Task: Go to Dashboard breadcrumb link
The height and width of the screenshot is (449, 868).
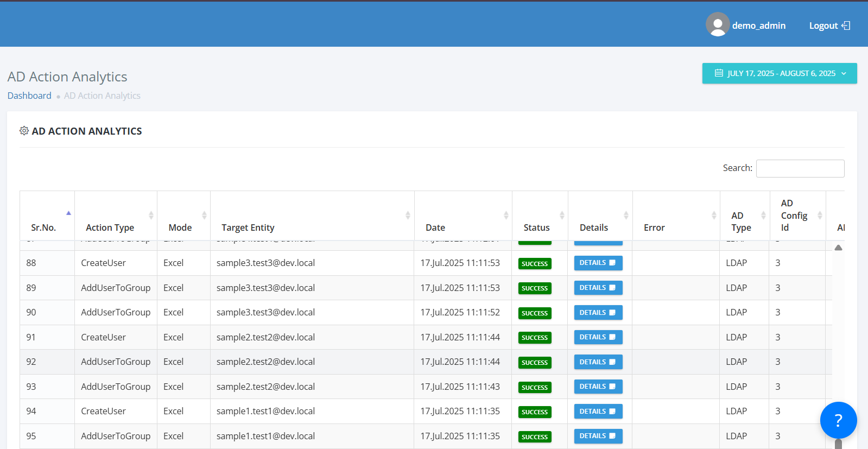Action: click(29, 96)
